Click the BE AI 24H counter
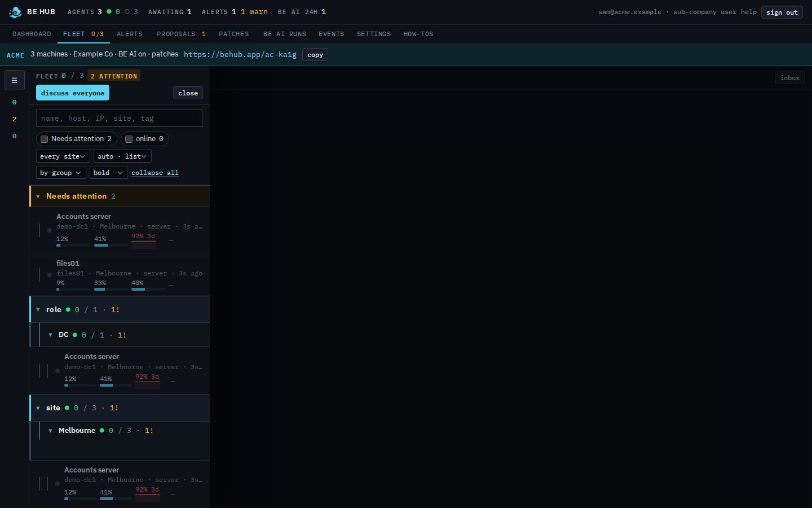812x508 pixels. (302, 12)
